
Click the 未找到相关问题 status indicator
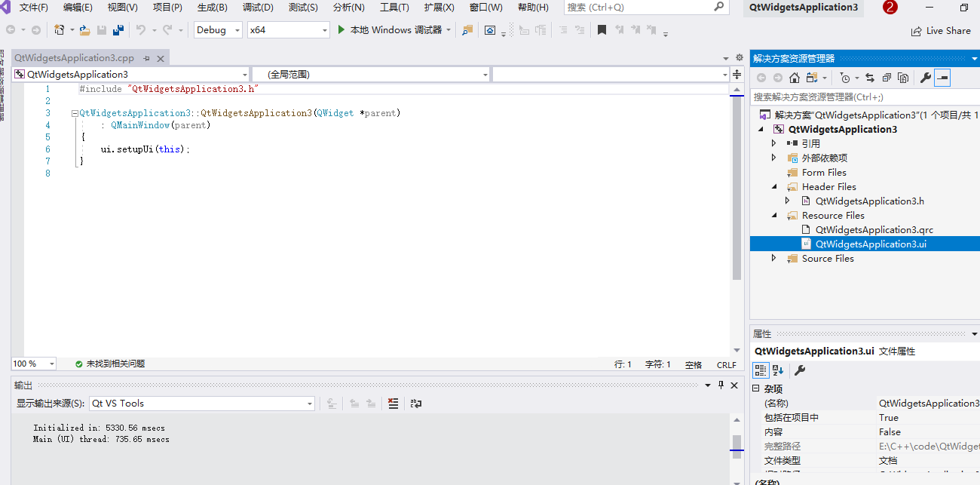(110, 364)
